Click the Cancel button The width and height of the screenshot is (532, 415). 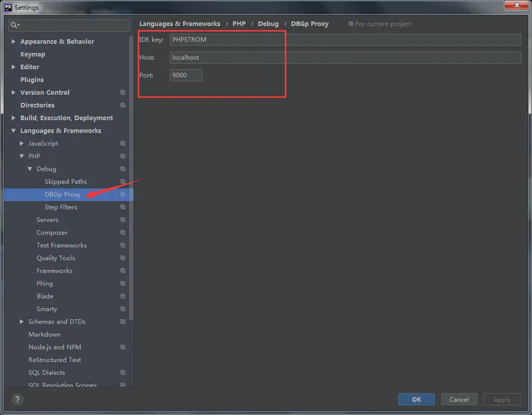[459, 399]
